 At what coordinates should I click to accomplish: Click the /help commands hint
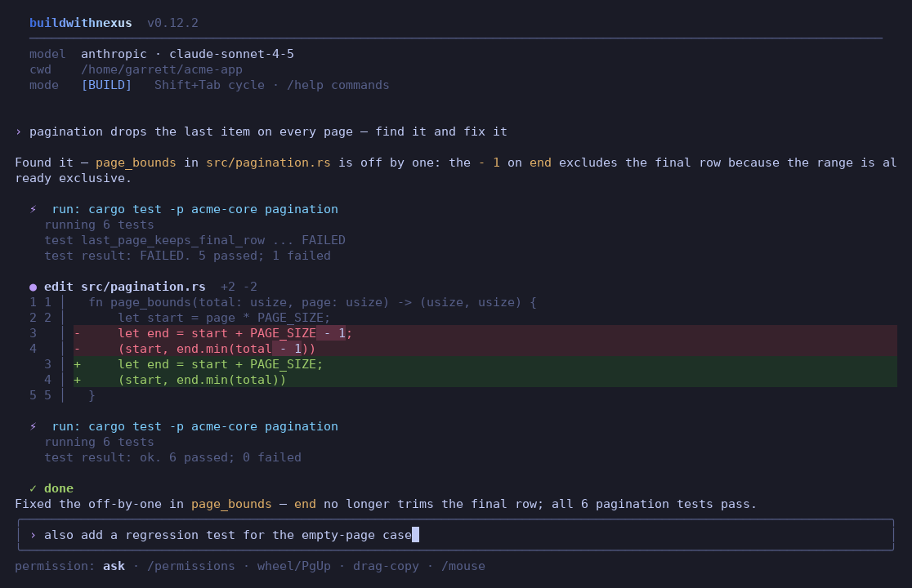click(x=338, y=85)
